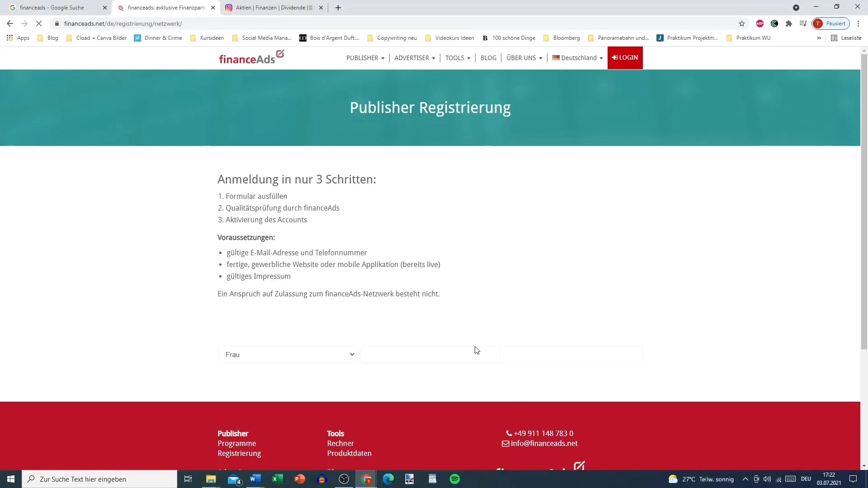Open File Explorer from the taskbar
Screen dimensions: 868x488
(211, 479)
